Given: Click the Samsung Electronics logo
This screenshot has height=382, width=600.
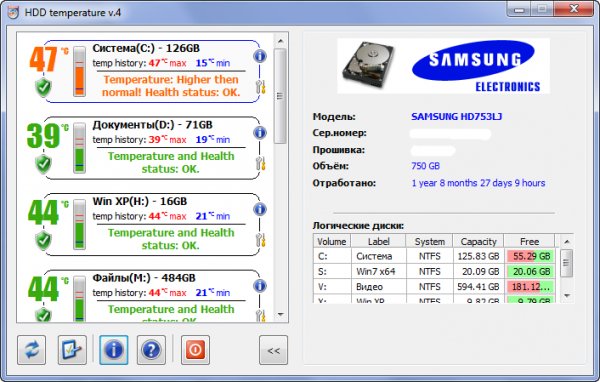Looking at the screenshot, I should pos(475,66).
